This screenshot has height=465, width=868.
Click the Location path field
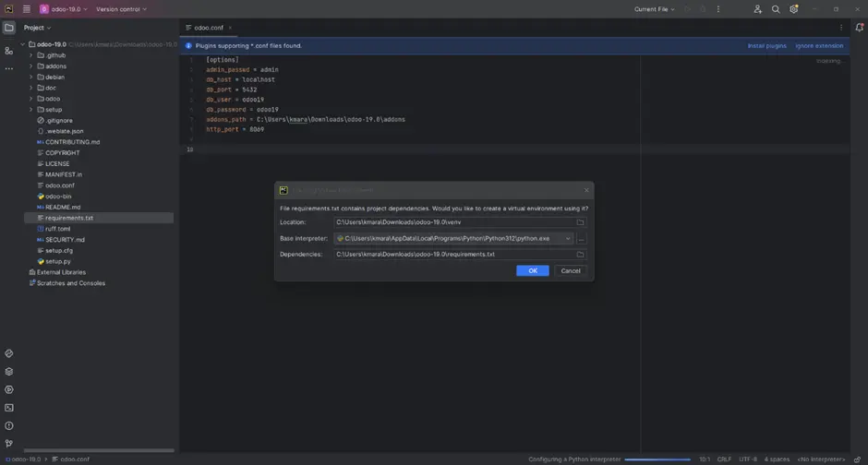(454, 222)
